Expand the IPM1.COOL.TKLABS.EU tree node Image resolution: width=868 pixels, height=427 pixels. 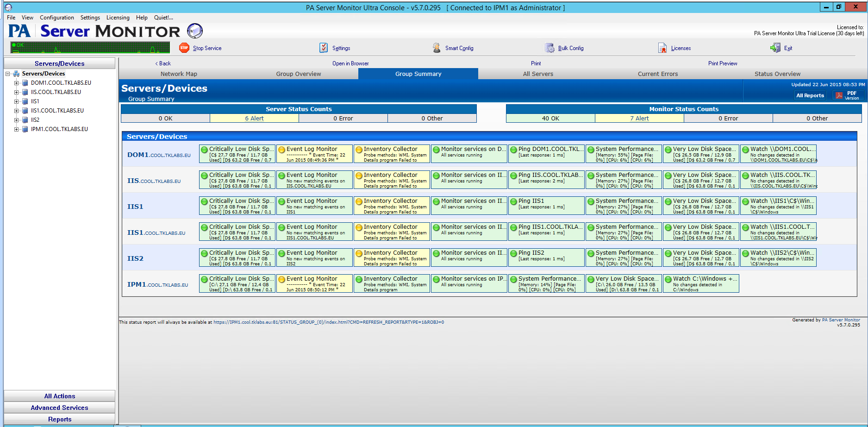(16, 129)
